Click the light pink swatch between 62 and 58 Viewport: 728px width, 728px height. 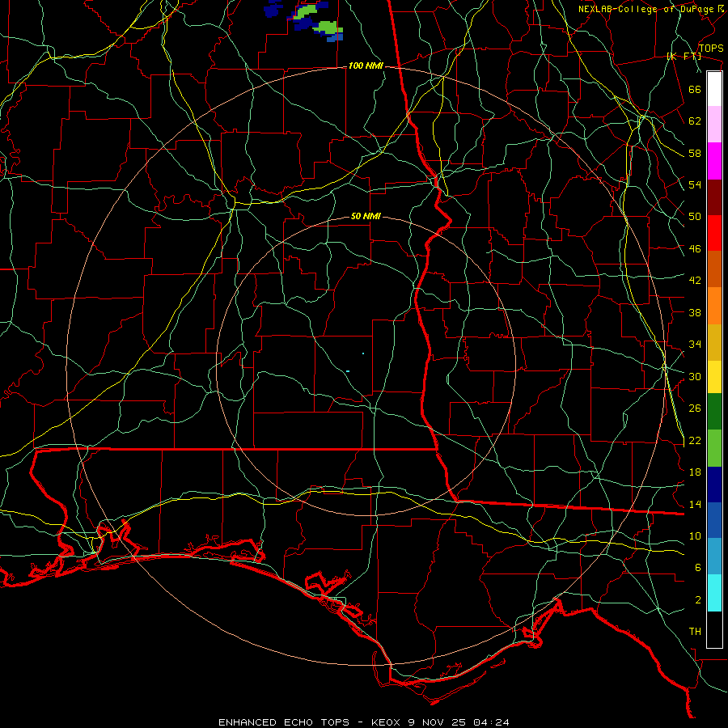(714, 124)
